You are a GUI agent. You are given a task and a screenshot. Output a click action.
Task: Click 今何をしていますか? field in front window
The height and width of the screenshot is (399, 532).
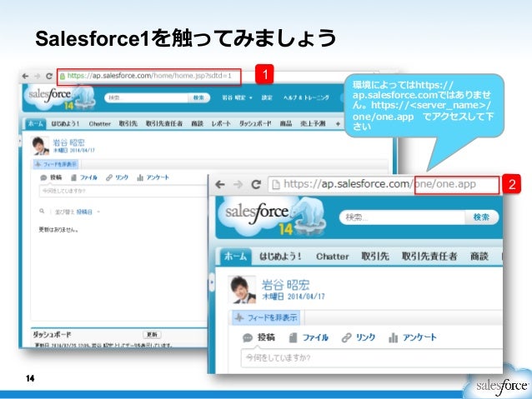[x=372, y=357]
